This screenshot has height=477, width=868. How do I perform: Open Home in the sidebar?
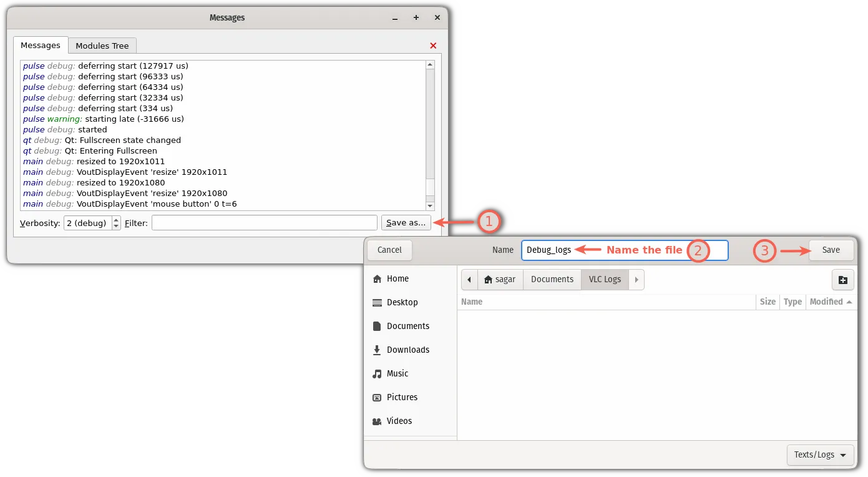click(x=397, y=279)
